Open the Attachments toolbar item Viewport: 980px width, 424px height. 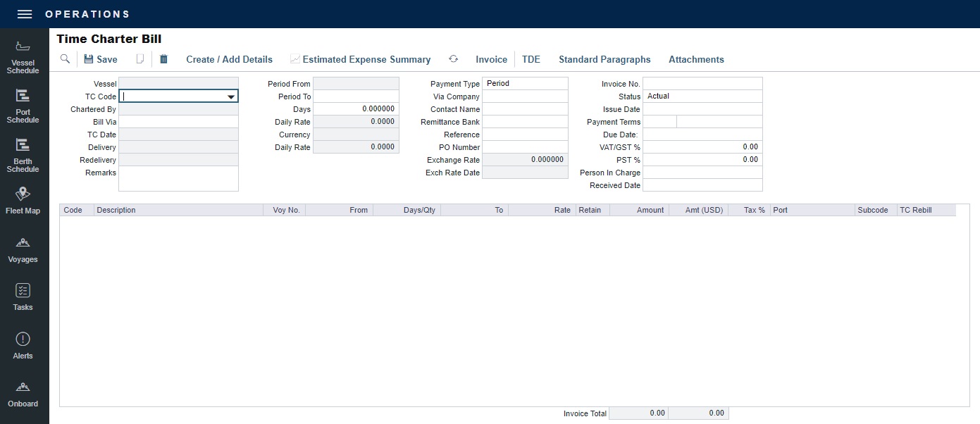(x=696, y=59)
